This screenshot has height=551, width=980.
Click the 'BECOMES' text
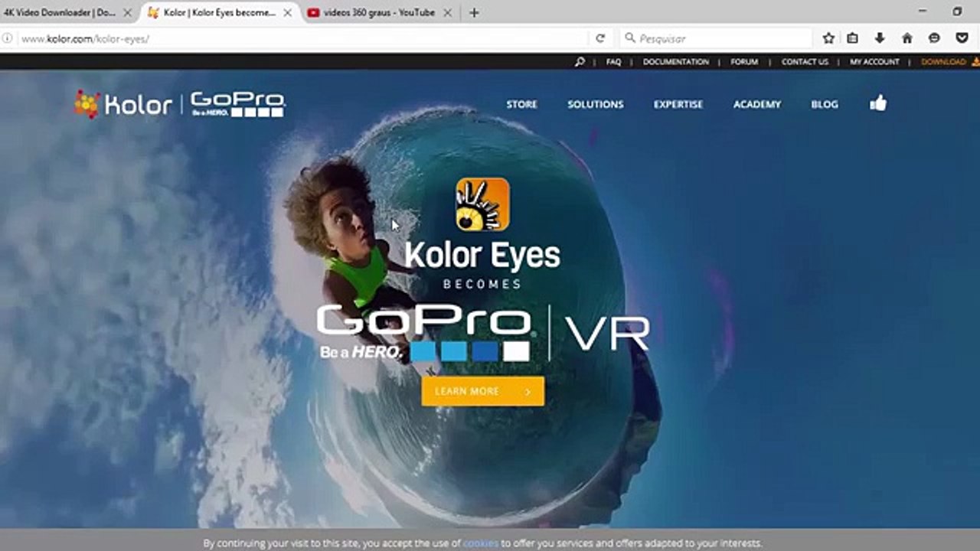pyautogui.click(x=483, y=284)
